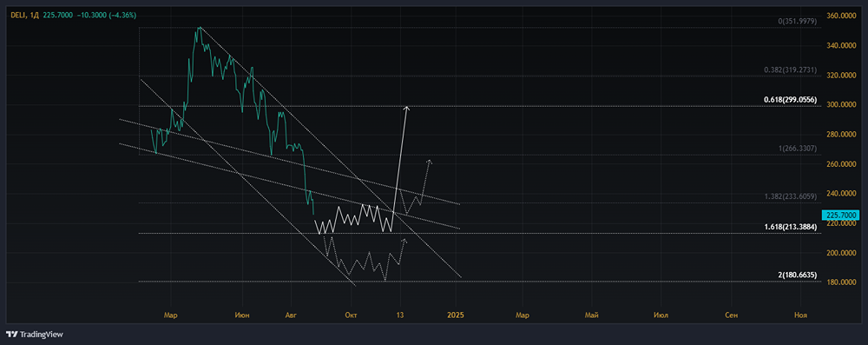Screen dimensions: 868x345
Task: Click the TradingView logo link
Action: pyautogui.click(x=35, y=335)
